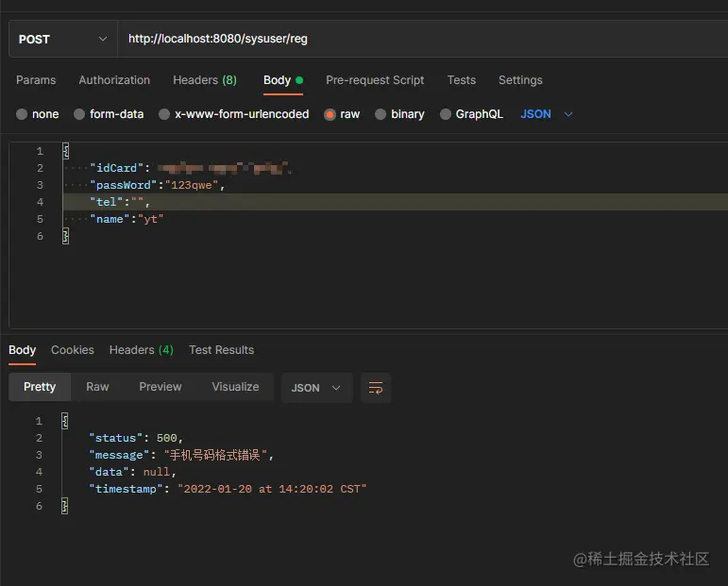Viewport: 728px width, 586px height.
Task: Toggle the response line wrap icon
Action: click(376, 388)
